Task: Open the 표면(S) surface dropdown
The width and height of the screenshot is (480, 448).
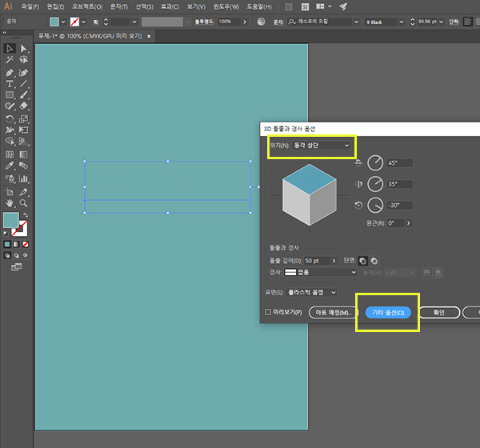Action: click(x=311, y=293)
